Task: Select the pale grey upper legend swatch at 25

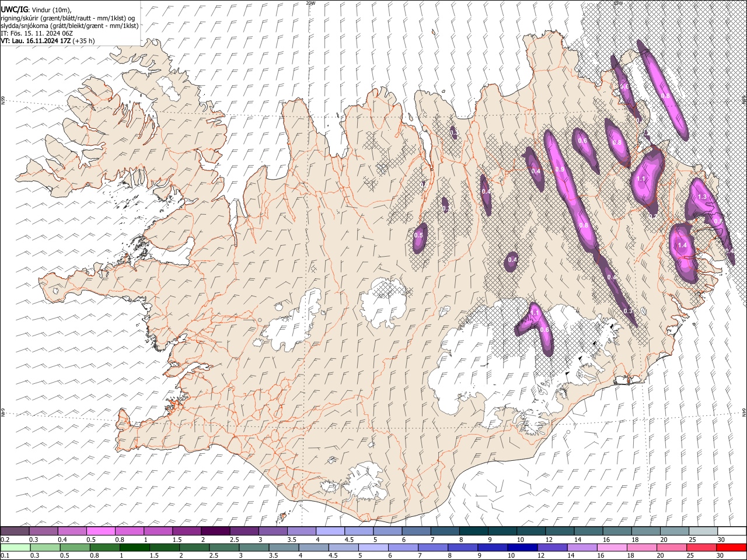Action: click(x=704, y=531)
